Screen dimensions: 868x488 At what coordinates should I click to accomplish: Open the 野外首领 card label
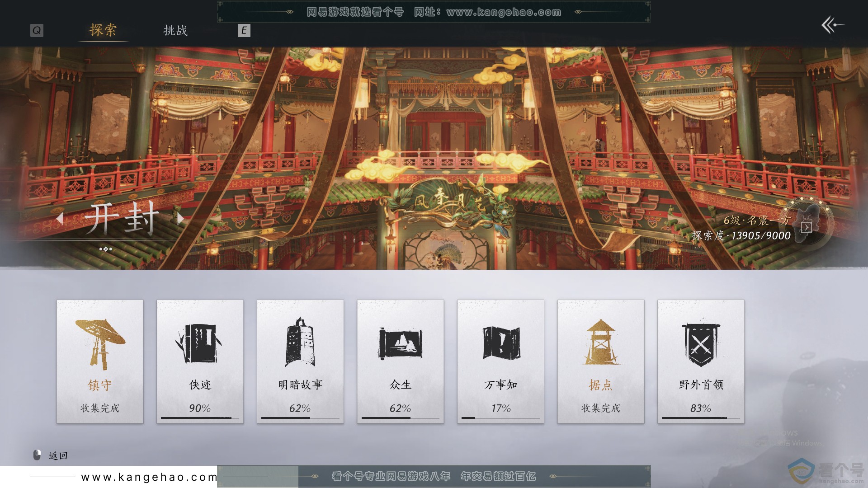(x=701, y=385)
